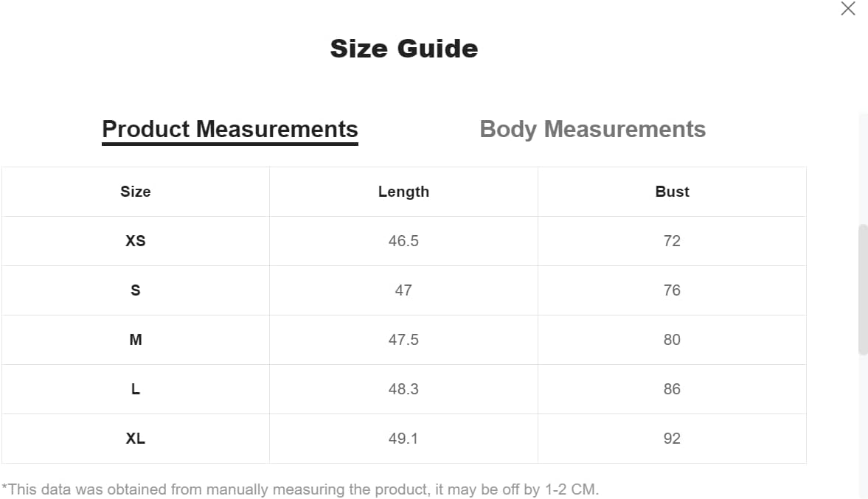This screenshot has height=499, width=868.
Task: Select the S size row label
Action: [x=136, y=290]
